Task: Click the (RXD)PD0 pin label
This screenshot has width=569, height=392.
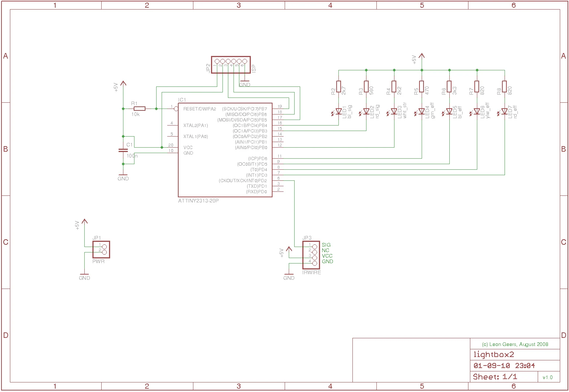Action: pyautogui.click(x=257, y=192)
